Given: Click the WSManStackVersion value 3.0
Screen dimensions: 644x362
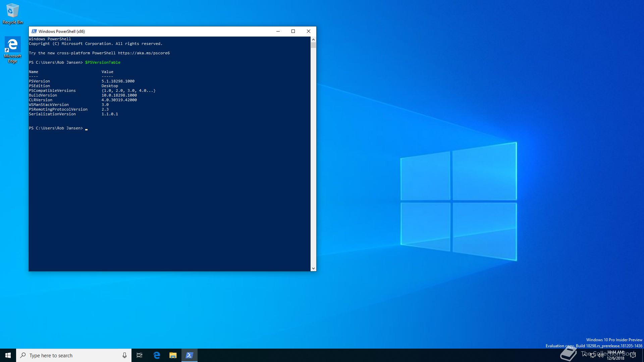Looking at the screenshot, I should pos(105,105).
